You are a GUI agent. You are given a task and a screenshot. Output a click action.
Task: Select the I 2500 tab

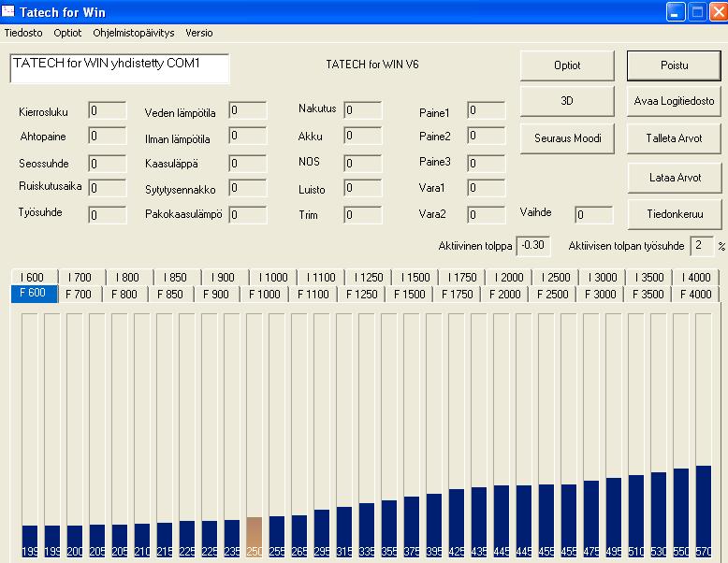point(555,277)
